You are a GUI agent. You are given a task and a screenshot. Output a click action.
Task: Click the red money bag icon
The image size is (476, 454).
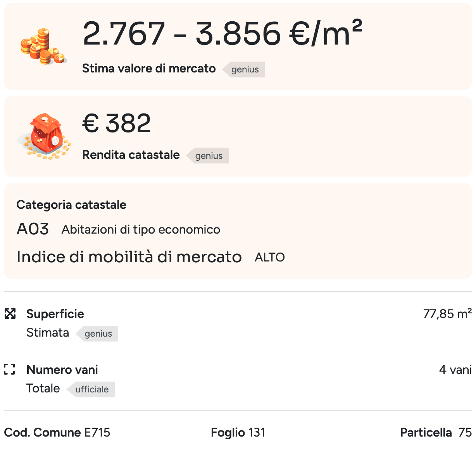pos(44,136)
